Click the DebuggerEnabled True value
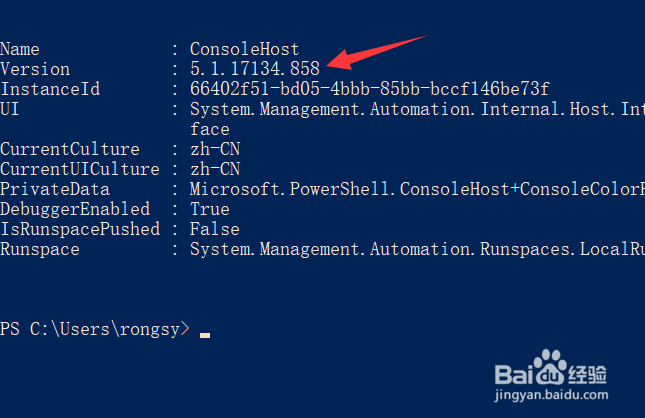 tap(210, 209)
